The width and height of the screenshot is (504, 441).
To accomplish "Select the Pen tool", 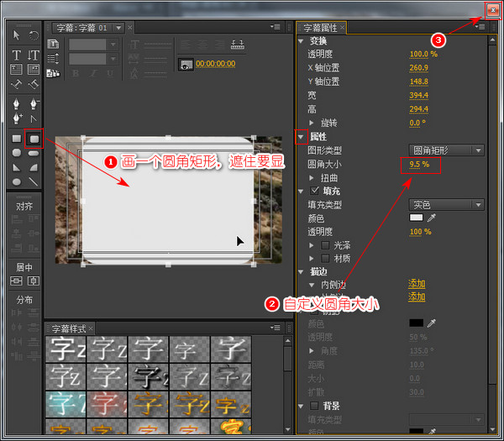I will pos(16,103).
